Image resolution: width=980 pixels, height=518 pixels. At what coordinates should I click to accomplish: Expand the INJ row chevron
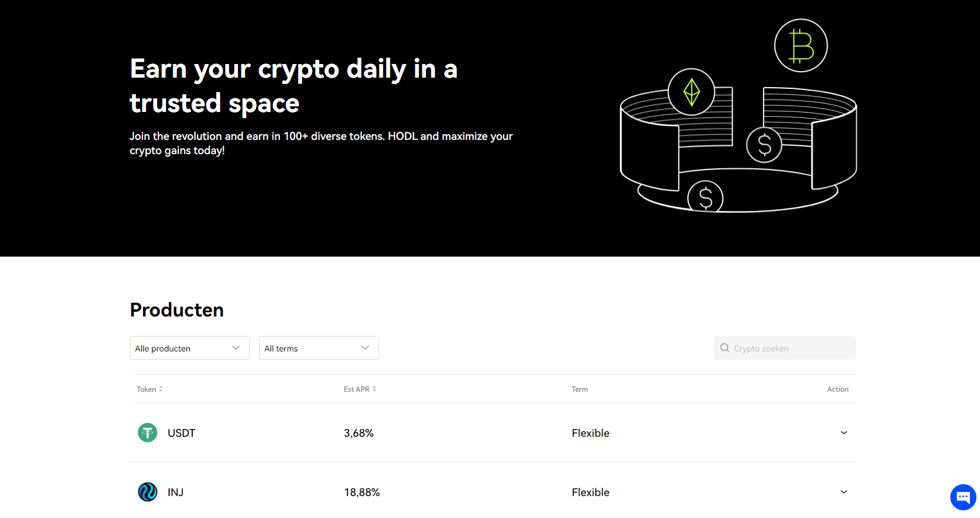[844, 492]
